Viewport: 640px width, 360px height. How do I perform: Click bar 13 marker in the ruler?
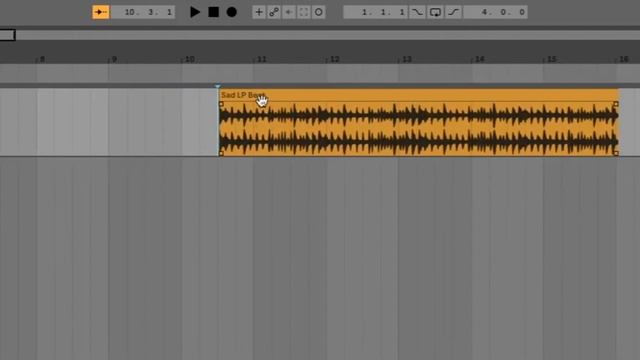tap(407, 59)
